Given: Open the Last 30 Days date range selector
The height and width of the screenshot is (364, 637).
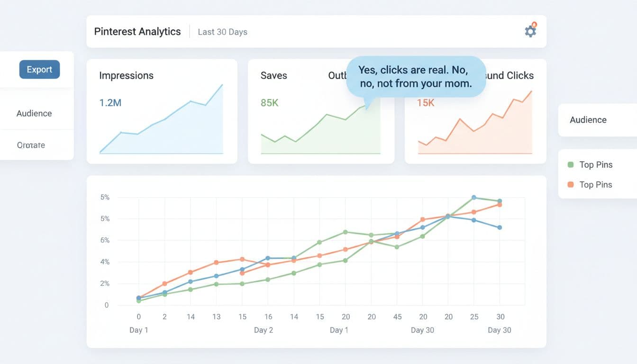Looking at the screenshot, I should pos(222,32).
